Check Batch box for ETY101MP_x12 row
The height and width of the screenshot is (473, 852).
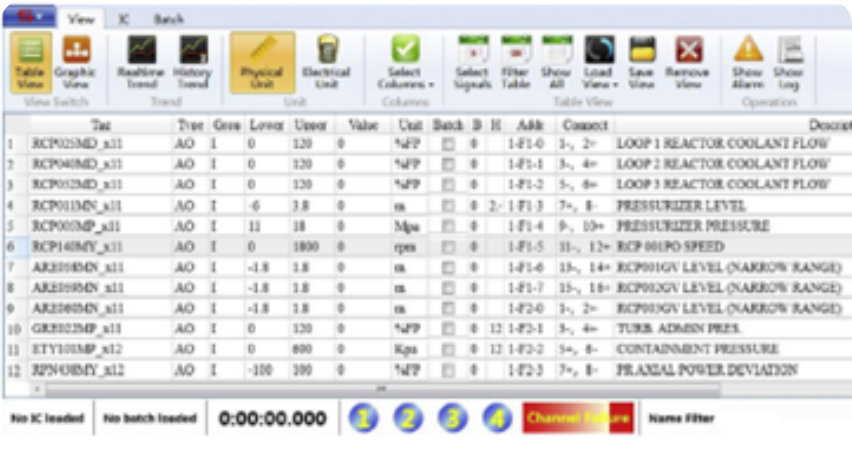point(447,350)
